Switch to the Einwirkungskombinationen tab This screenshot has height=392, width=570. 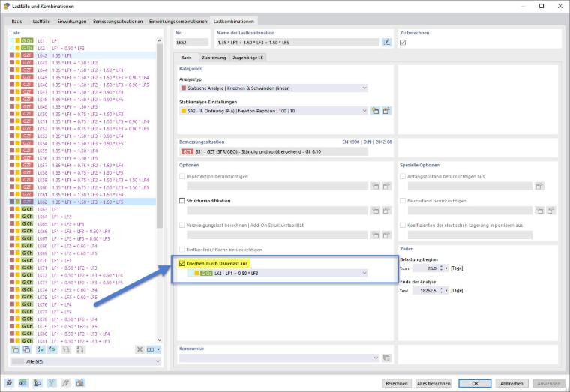pos(178,22)
